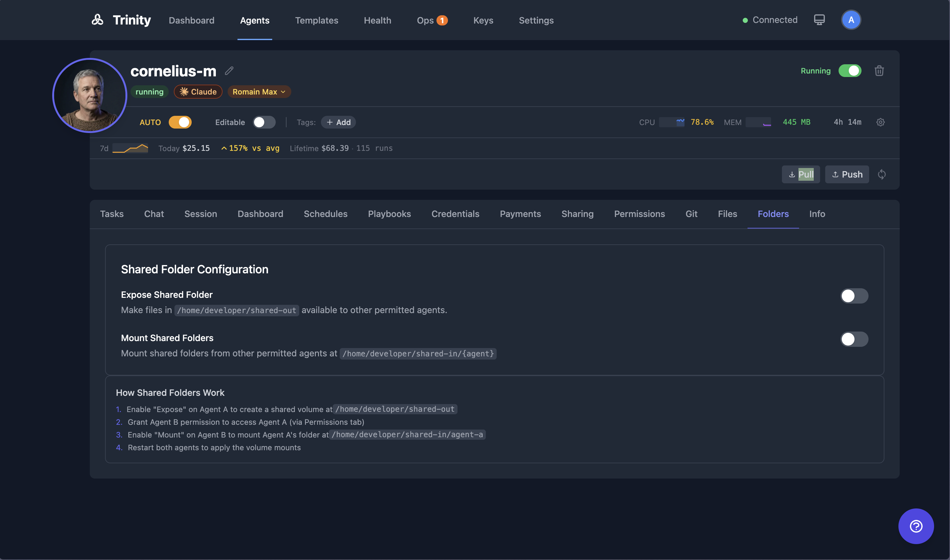The image size is (950, 560).
Task: Enable Expose Shared Folder toggle
Action: coord(854,296)
